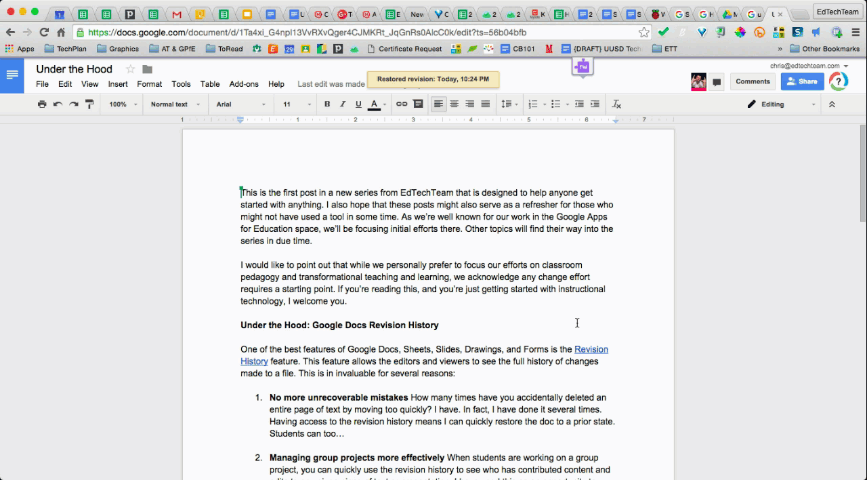This screenshot has height=480, width=867.
Task: Reload the page in Chrome
Action: pyautogui.click(x=44, y=32)
